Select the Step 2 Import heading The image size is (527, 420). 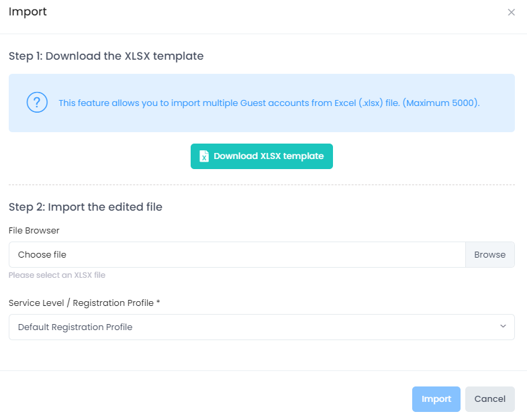click(85, 207)
